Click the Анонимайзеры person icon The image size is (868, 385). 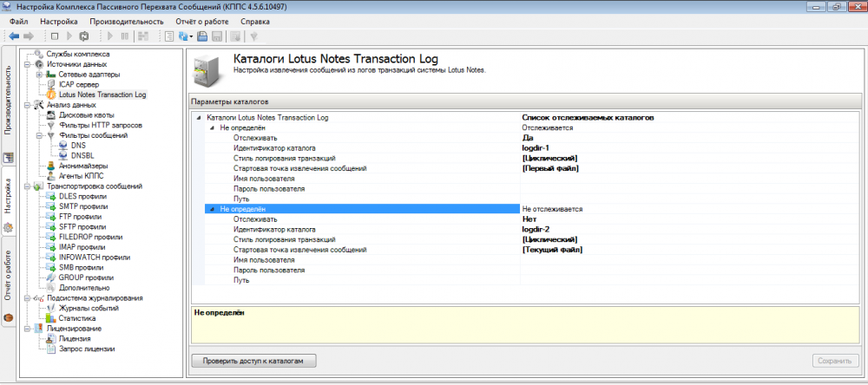pos(51,166)
